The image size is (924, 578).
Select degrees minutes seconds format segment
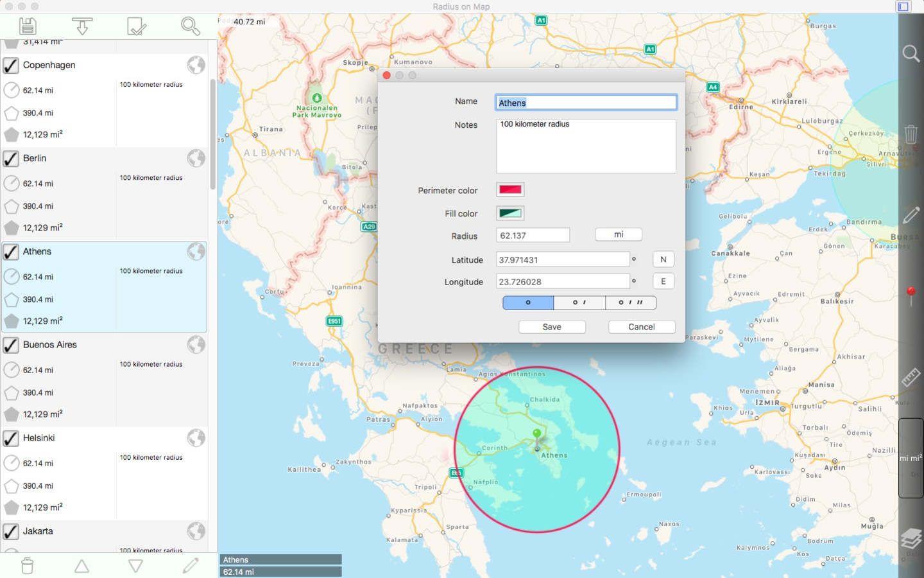631,302
